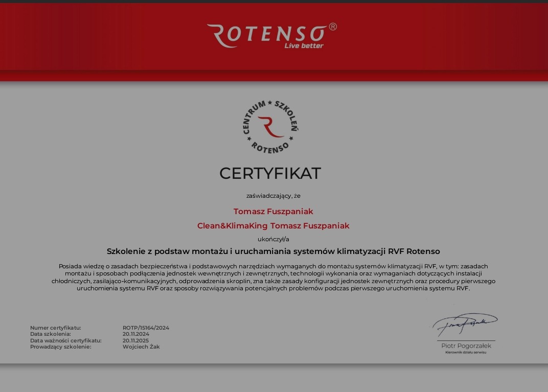Click certificate number ROTP/15164/2024
The height and width of the screenshot is (392, 548).
pyautogui.click(x=145, y=328)
